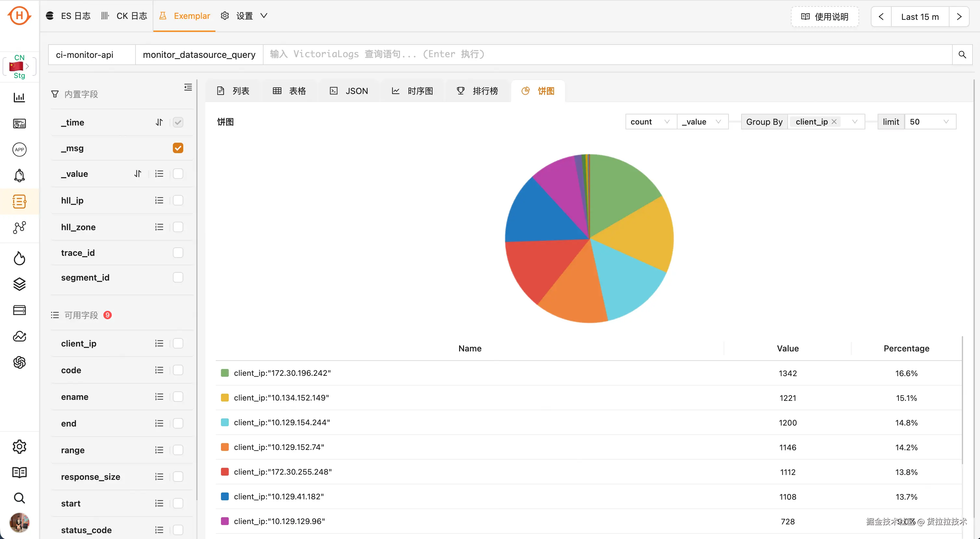This screenshot has height=539, width=980.
Task: Open the 设置 dropdown menu
Action: click(244, 16)
